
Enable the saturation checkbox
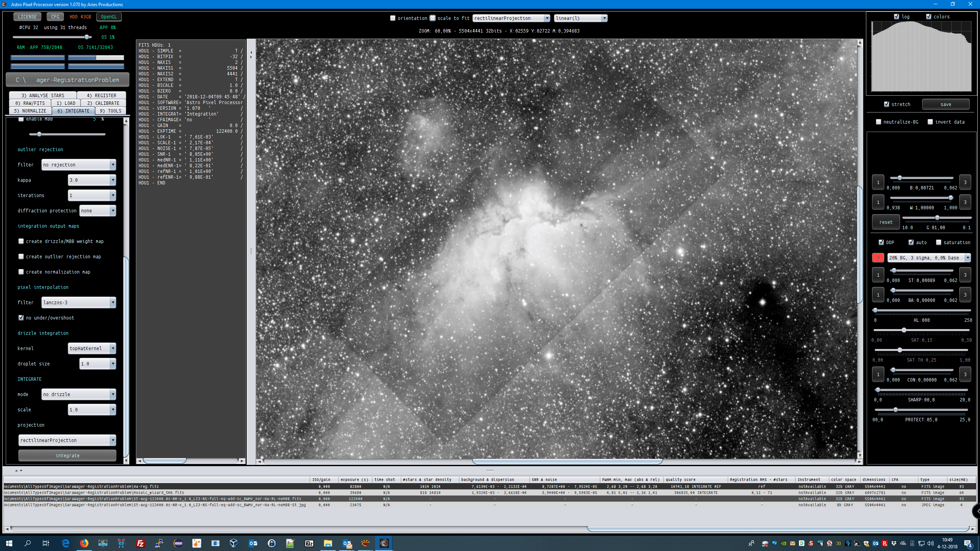pyautogui.click(x=939, y=242)
